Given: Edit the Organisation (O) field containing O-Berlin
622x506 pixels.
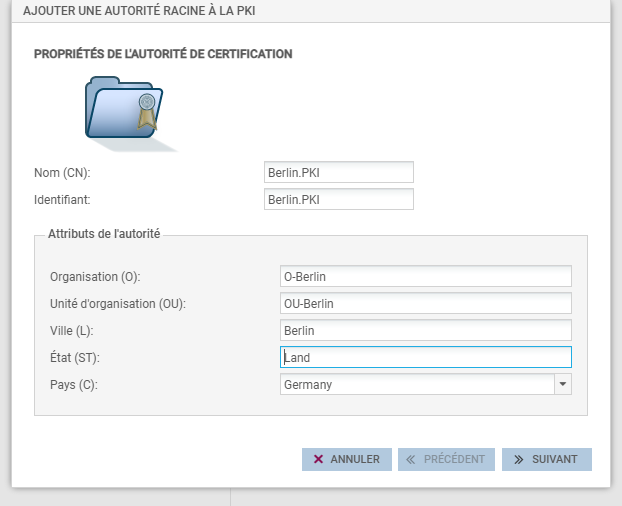Looking at the screenshot, I should tap(426, 276).
